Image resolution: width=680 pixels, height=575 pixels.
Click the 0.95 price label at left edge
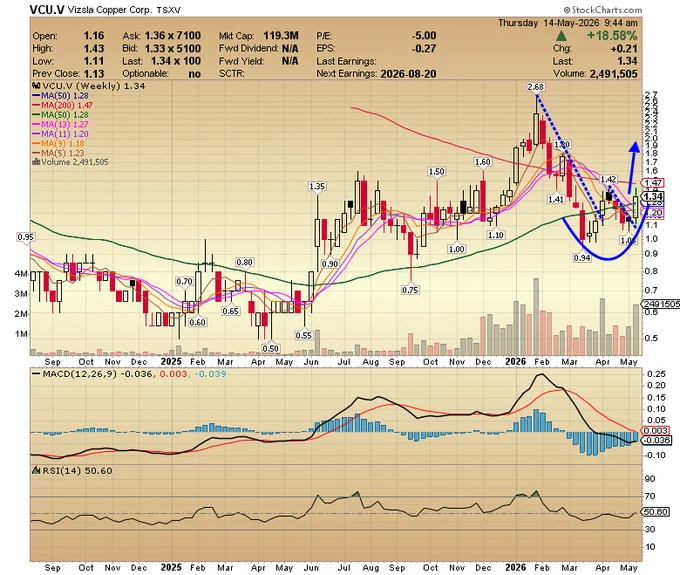[x=26, y=237]
